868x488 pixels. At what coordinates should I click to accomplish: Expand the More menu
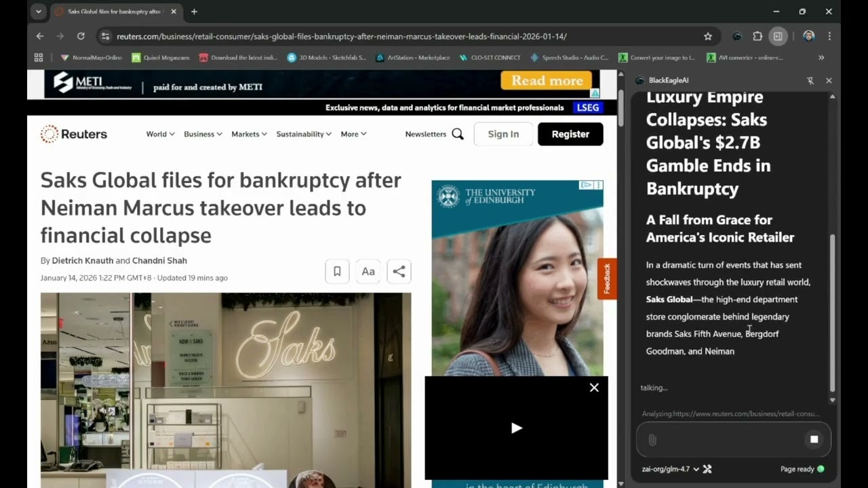(x=353, y=134)
